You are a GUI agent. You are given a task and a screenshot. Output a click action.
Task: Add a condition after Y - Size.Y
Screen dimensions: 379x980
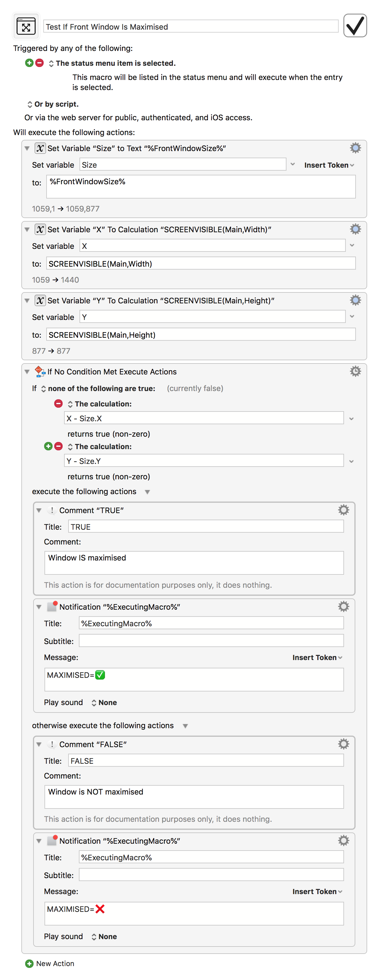click(48, 446)
